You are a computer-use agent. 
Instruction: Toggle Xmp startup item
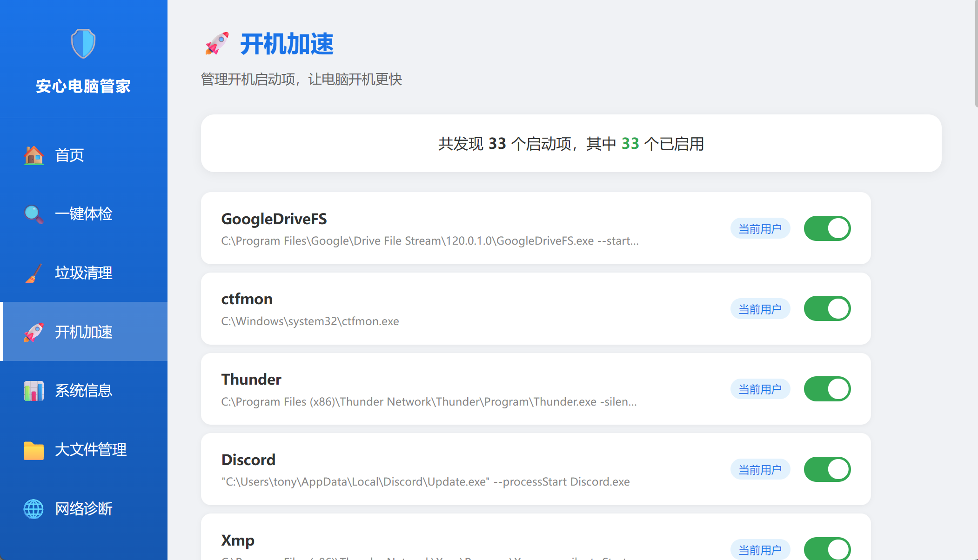(827, 549)
